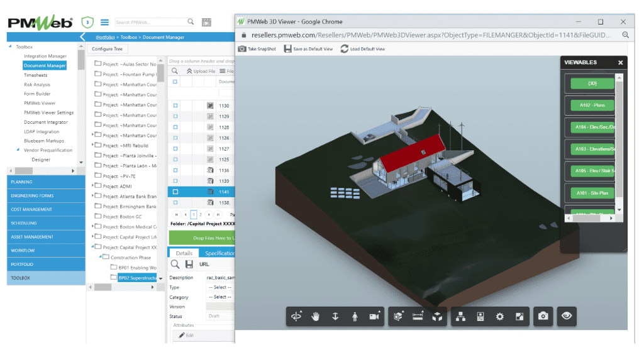
Task: Click the magnifier in Search PMWeb box
Action: tap(191, 22)
